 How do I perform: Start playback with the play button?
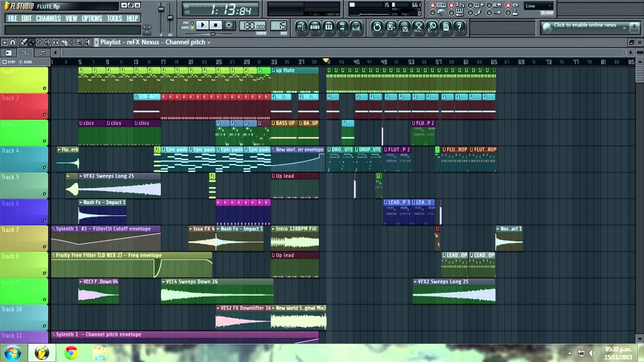pyautogui.click(x=202, y=25)
